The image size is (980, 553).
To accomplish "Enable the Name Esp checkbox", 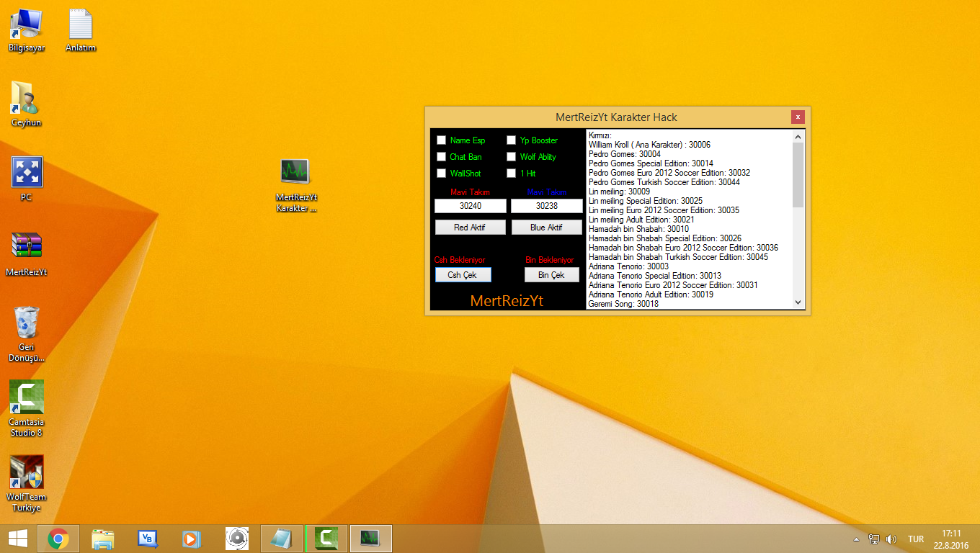I will click(442, 140).
